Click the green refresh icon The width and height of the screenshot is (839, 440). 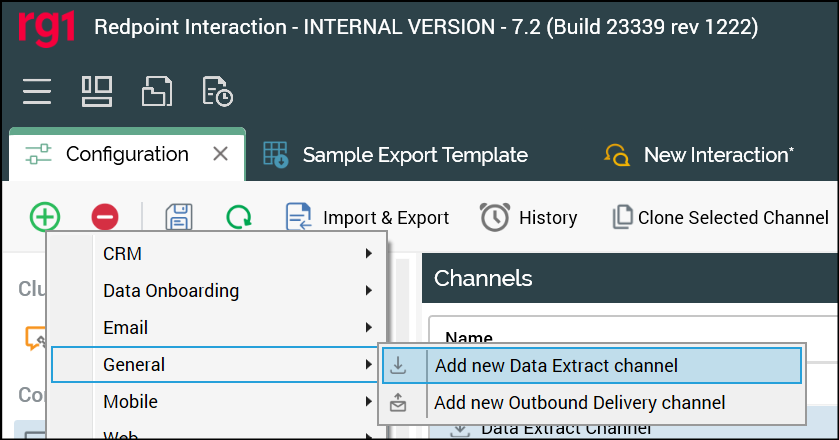click(x=239, y=217)
